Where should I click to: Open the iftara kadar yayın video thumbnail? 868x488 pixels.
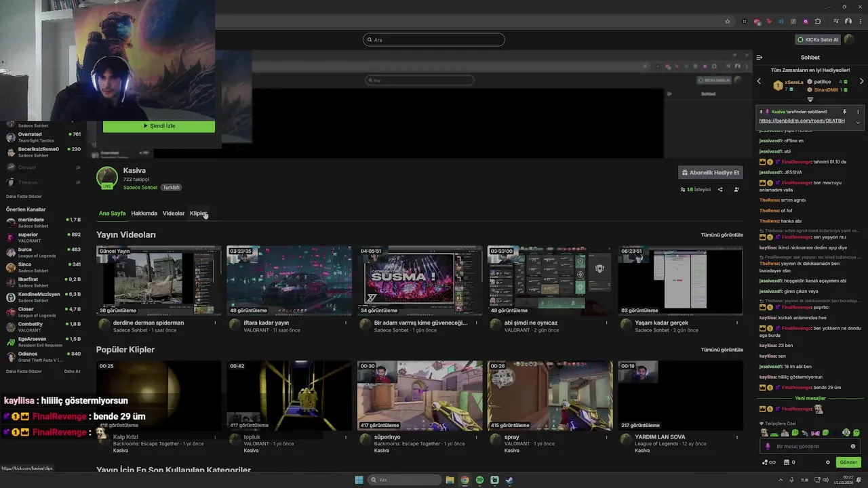pyautogui.click(x=289, y=281)
